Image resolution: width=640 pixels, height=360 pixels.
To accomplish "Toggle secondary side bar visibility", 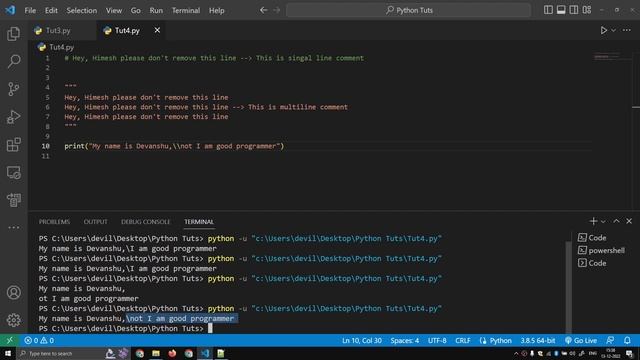I will pyautogui.click(x=573, y=10).
